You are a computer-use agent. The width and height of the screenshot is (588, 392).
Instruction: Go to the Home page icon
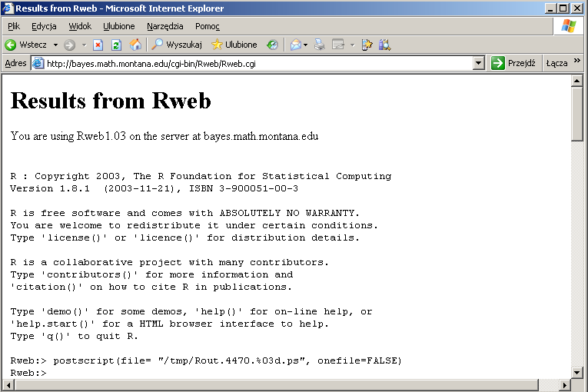[135, 45]
